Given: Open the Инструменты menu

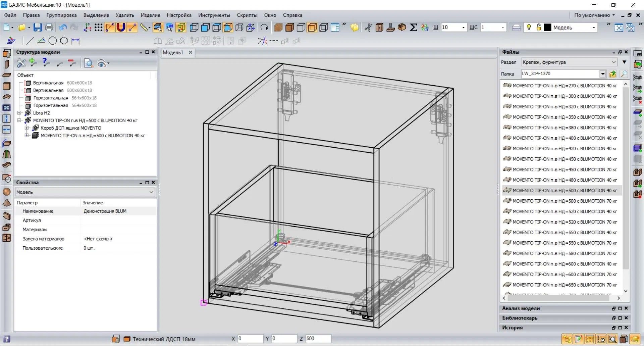Looking at the screenshot, I should tap(214, 15).
